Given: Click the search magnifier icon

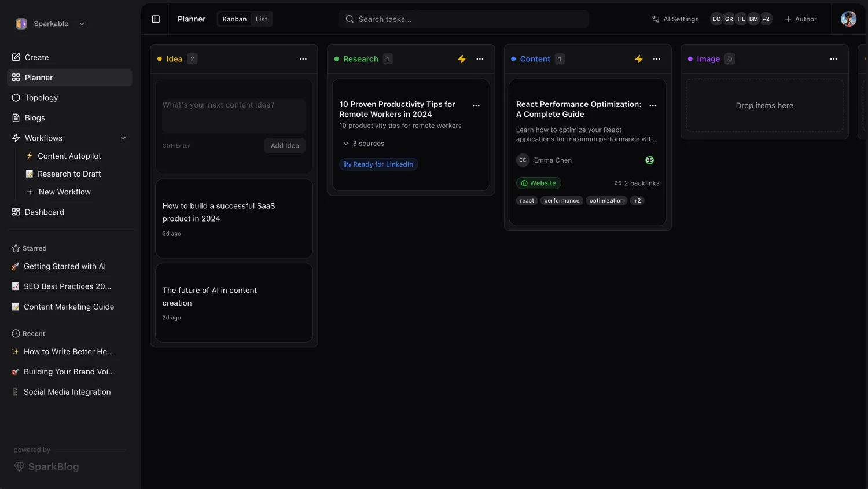Looking at the screenshot, I should (350, 19).
